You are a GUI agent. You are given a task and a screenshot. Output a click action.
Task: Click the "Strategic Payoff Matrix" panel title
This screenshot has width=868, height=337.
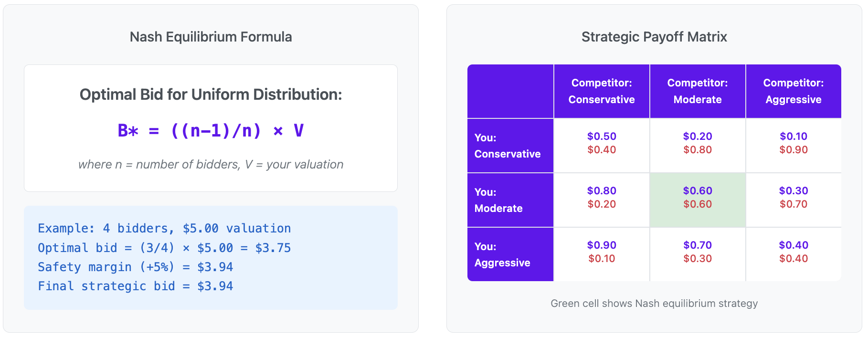[x=654, y=37]
